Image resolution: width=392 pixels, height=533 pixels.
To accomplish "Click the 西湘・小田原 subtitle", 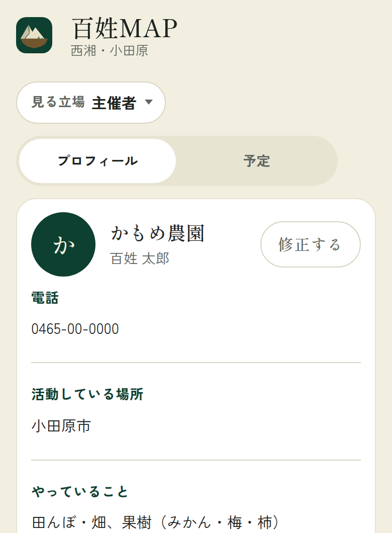I will 110,51.
